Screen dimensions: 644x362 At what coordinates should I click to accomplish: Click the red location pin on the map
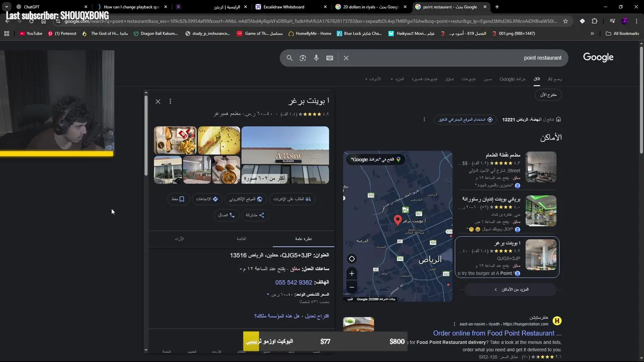(397, 220)
